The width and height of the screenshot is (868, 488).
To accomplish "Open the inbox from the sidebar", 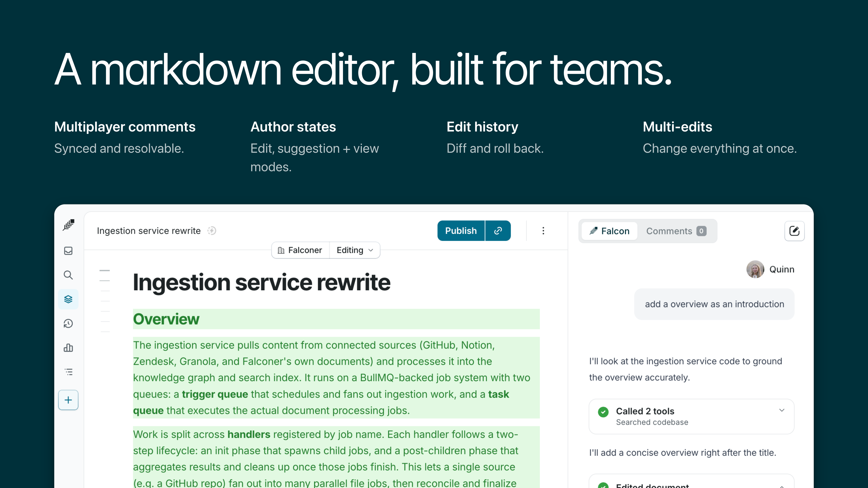I will [x=68, y=251].
